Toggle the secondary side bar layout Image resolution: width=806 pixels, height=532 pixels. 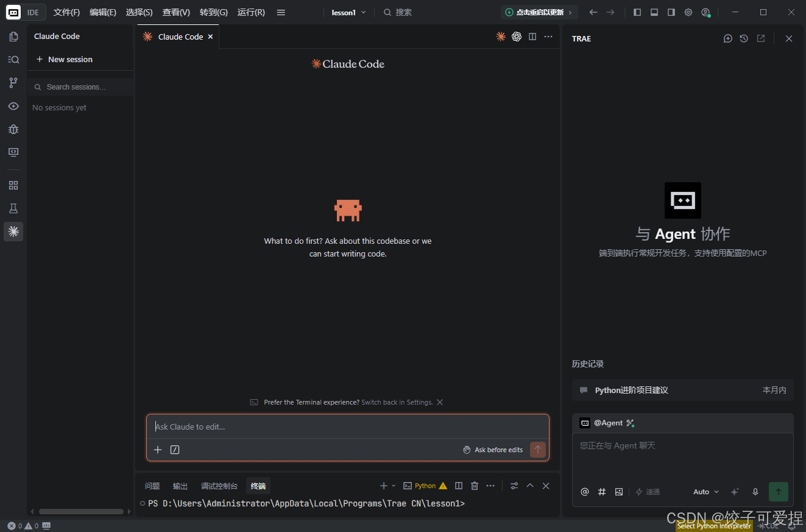pyautogui.click(x=671, y=12)
